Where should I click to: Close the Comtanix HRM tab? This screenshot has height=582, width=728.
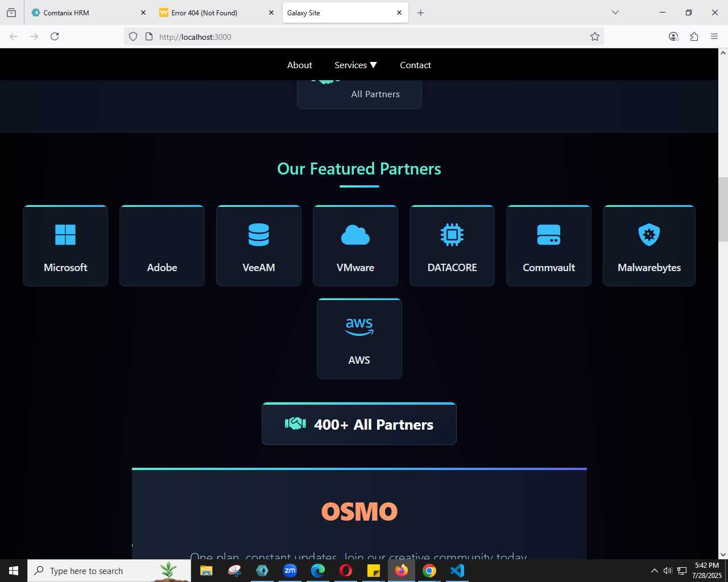[143, 13]
